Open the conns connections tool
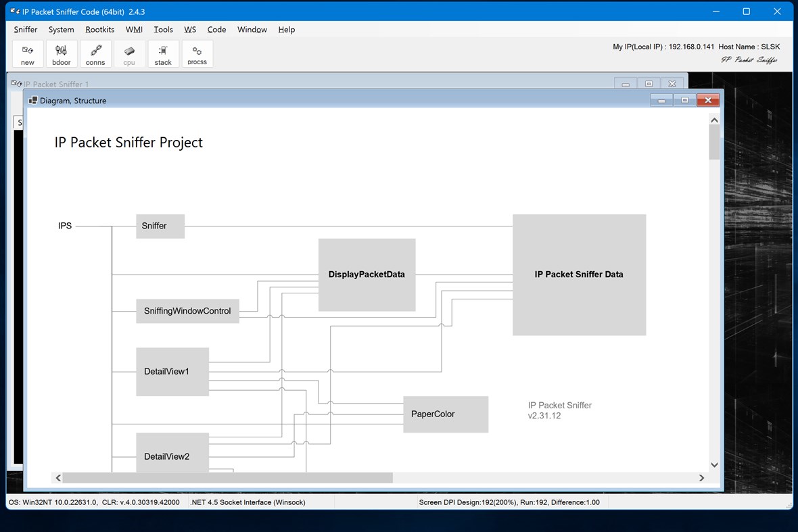 click(x=95, y=54)
